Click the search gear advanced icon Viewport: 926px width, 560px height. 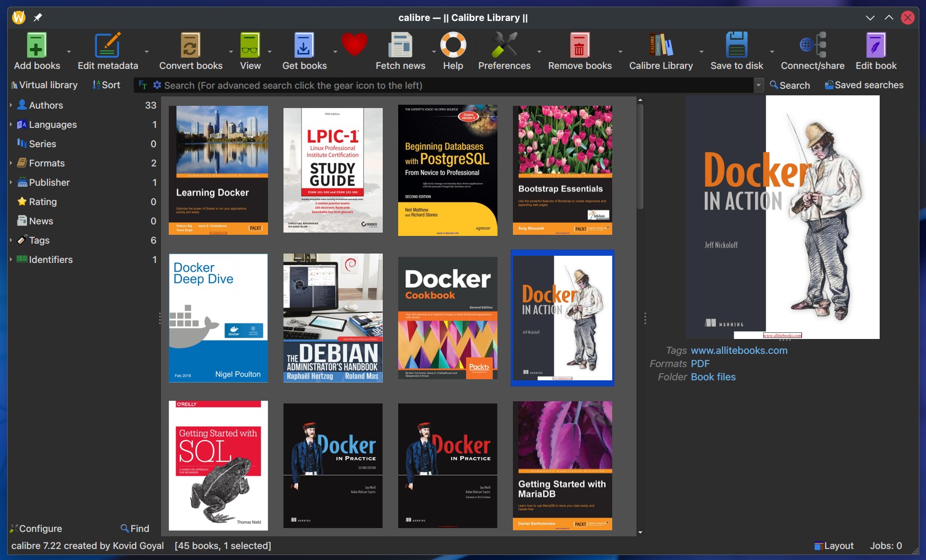coord(157,85)
